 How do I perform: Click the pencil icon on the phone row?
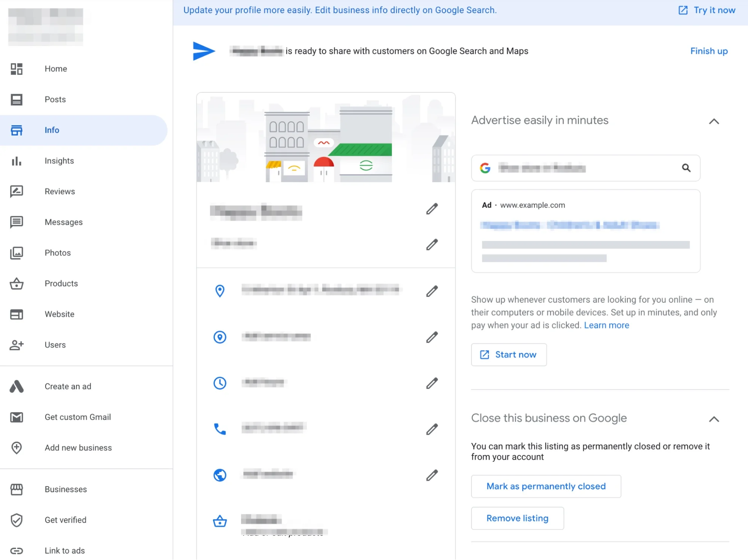pyautogui.click(x=432, y=429)
